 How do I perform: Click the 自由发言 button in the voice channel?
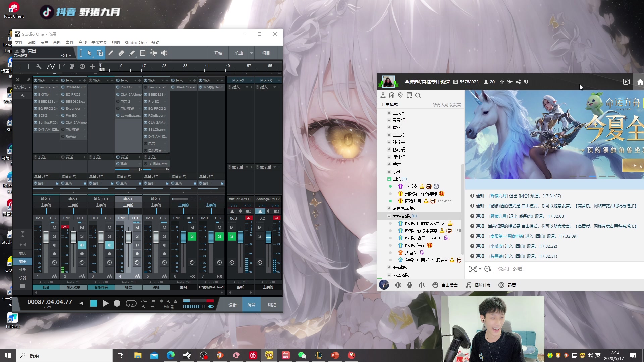450,285
